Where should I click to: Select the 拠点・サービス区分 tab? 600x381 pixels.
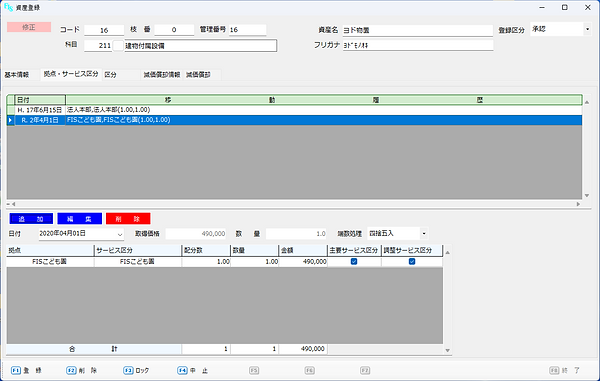click(x=71, y=74)
